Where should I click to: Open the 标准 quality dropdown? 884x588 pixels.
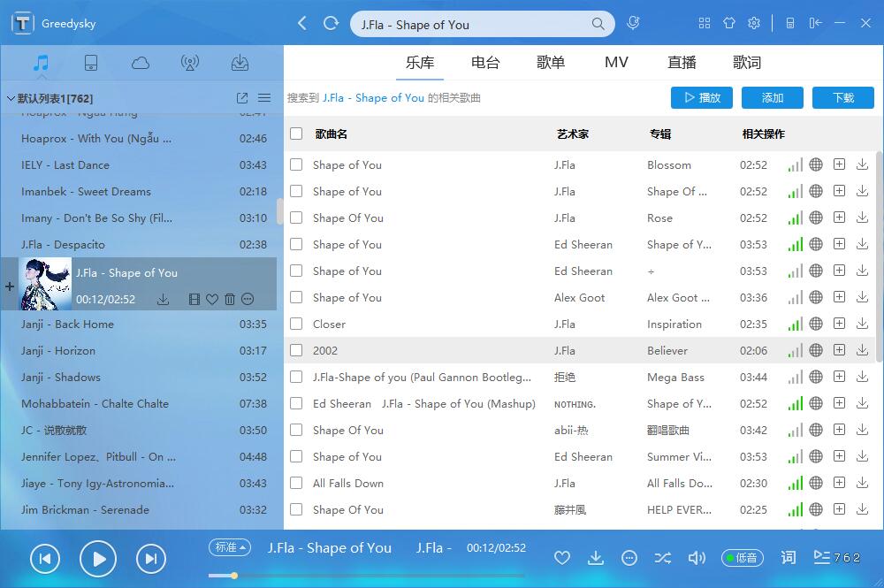230,547
